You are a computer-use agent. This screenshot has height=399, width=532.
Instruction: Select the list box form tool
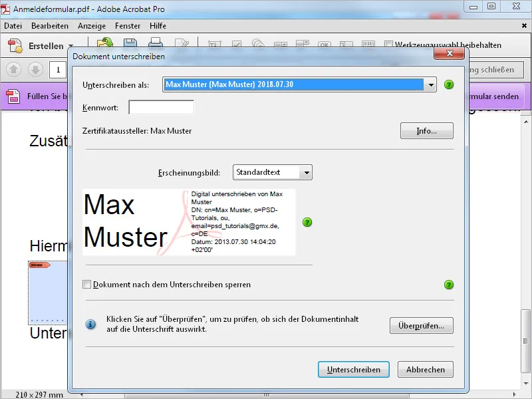(x=281, y=45)
